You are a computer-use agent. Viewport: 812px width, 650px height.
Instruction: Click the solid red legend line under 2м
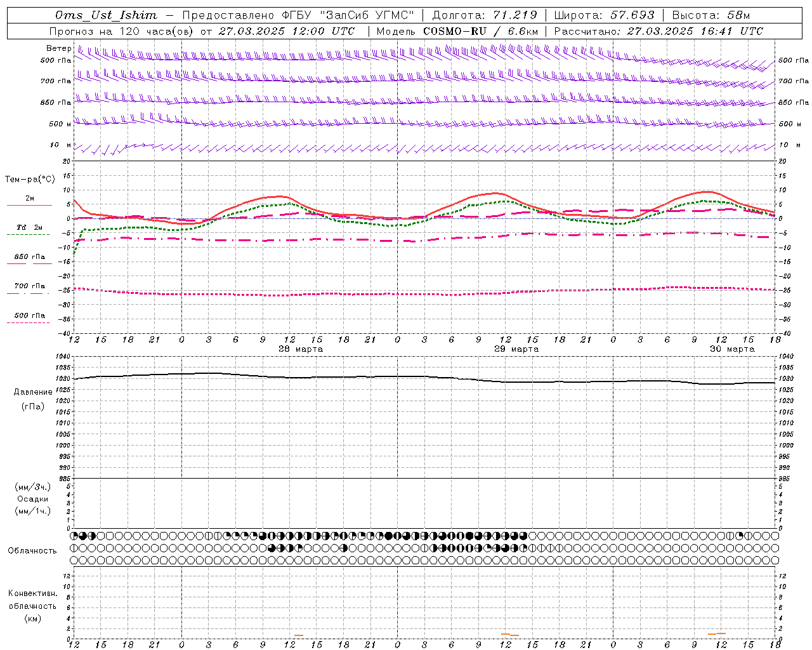pyautogui.click(x=29, y=206)
